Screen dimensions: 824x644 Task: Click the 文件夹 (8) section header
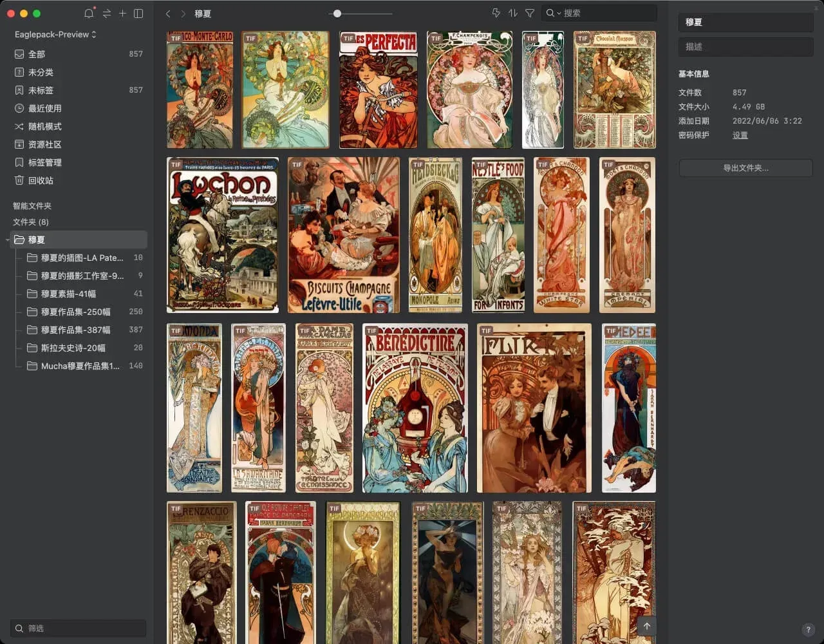pos(31,222)
